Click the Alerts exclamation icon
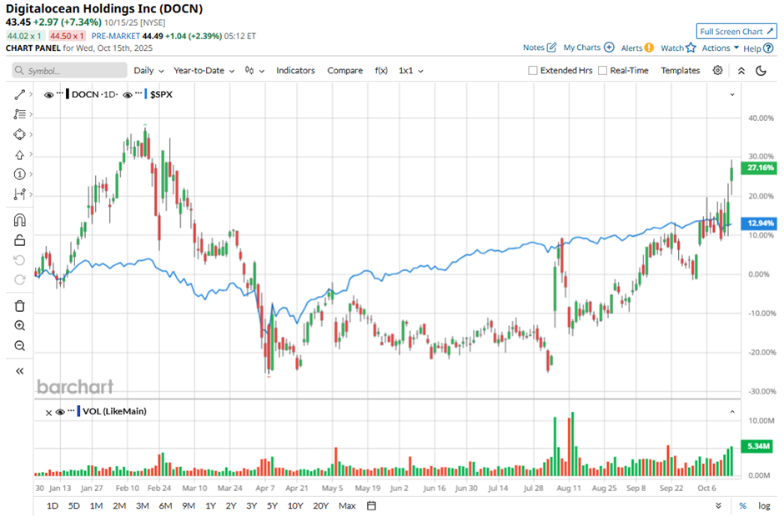The image size is (784, 532). pos(649,48)
